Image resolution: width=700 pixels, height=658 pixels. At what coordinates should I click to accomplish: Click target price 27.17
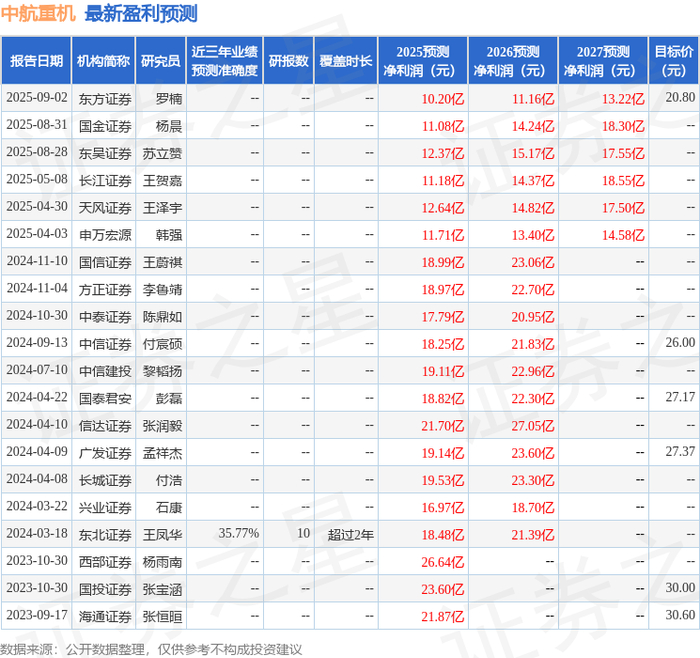click(x=680, y=397)
